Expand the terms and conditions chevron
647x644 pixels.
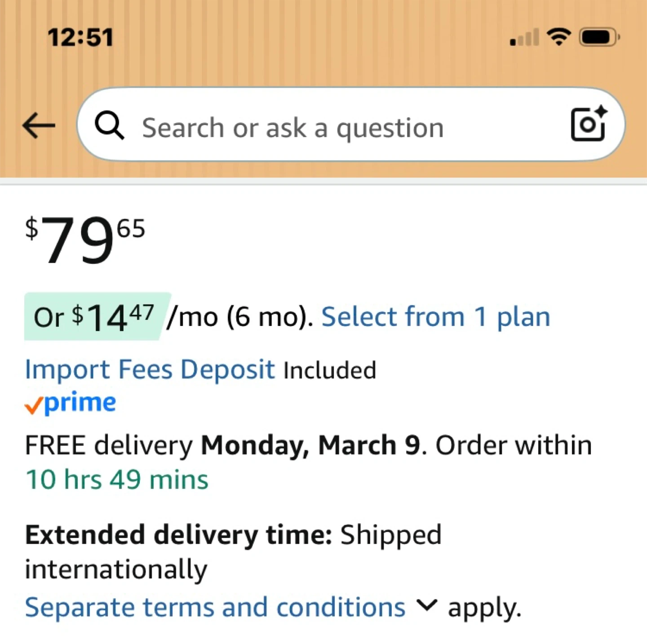[x=426, y=605]
